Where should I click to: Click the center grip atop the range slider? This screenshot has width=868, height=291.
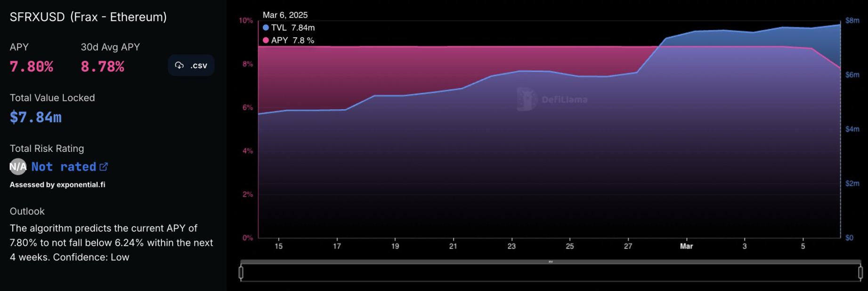pyautogui.click(x=551, y=262)
